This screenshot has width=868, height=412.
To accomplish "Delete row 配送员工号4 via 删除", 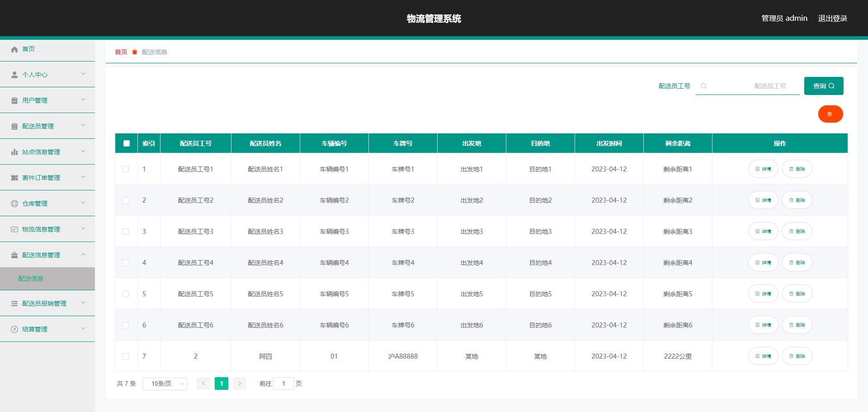I will (797, 262).
